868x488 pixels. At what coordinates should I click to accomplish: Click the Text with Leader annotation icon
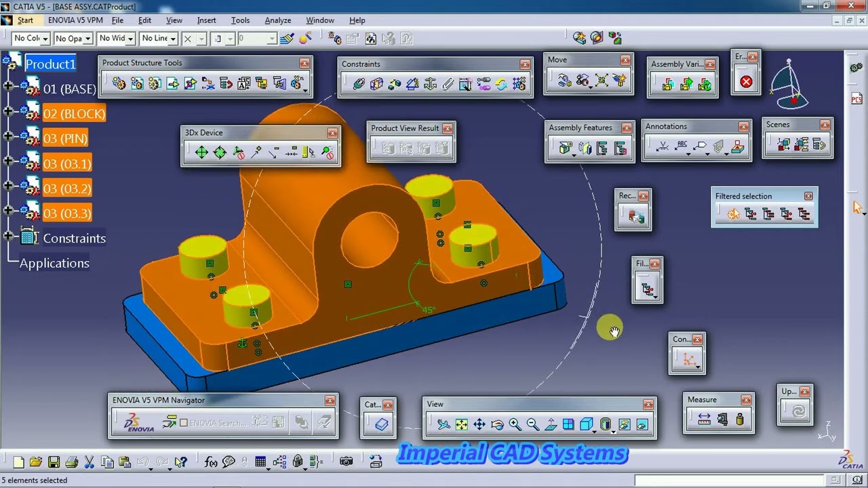(682, 146)
